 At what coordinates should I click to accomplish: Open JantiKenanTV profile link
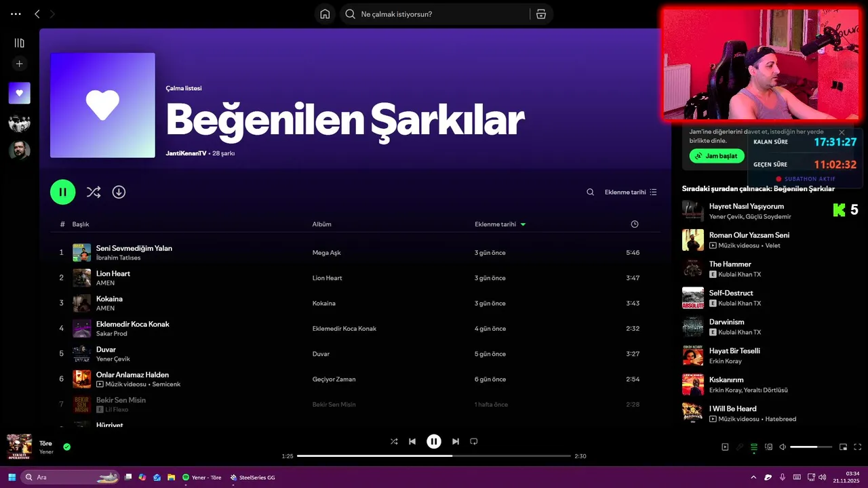click(x=186, y=153)
